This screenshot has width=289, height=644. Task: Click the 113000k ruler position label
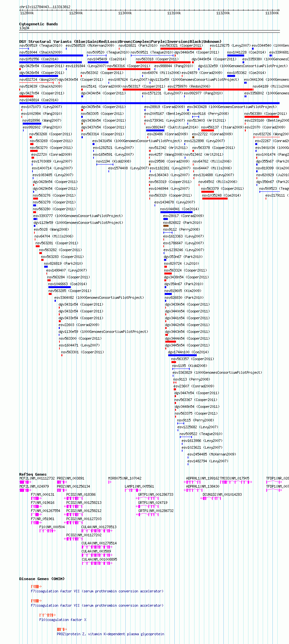point(125,13)
